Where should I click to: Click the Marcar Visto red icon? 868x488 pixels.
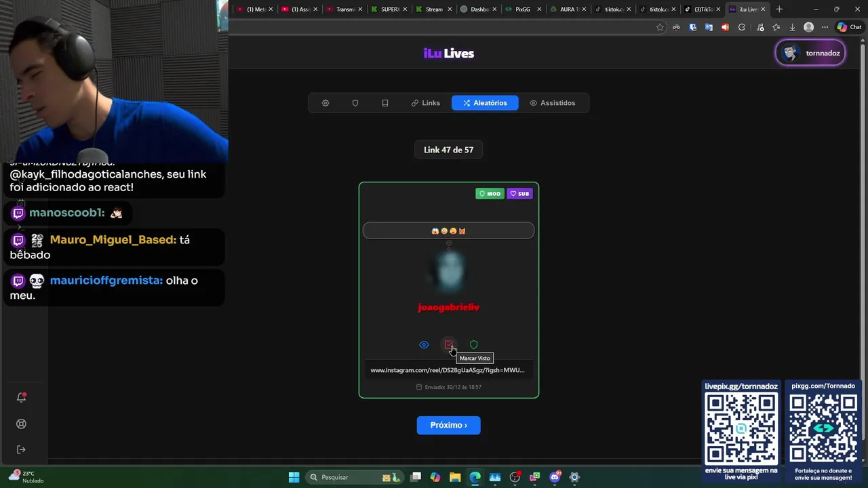coord(448,345)
